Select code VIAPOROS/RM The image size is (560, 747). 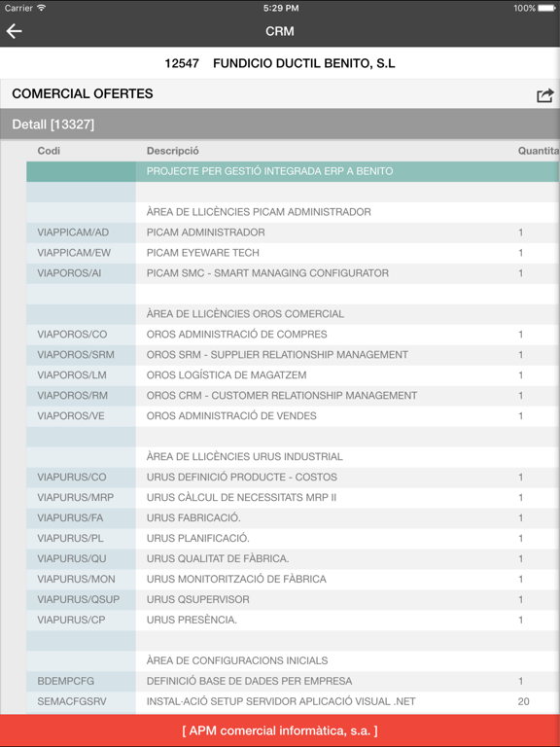point(72,396)
